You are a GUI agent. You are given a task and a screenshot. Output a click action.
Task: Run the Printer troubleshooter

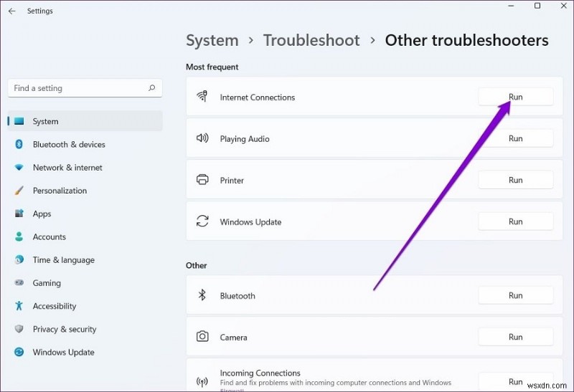point(515,180)
